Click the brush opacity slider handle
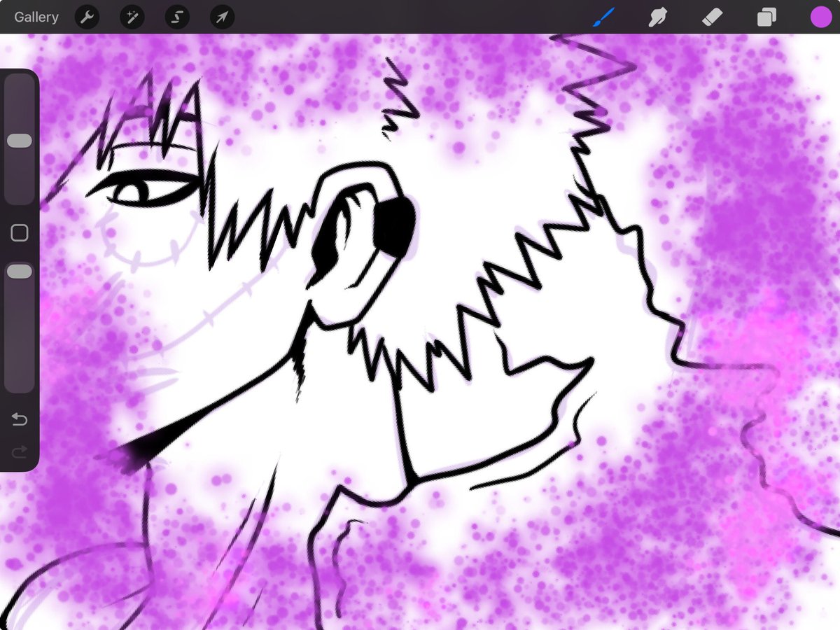The height and width of the screenshot is (630, 840). [x=20, y=271]
